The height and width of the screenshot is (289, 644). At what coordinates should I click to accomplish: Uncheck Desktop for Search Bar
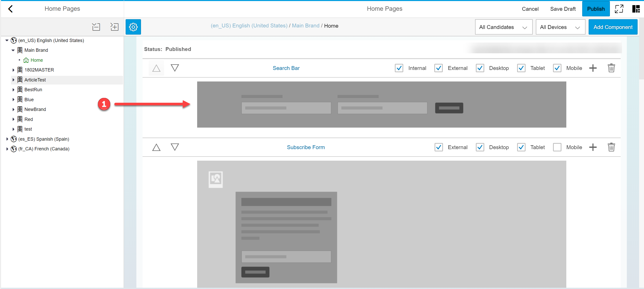480,68
